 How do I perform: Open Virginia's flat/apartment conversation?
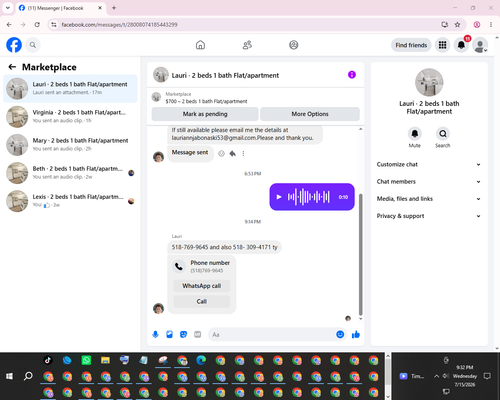click(x=70, y=117)
